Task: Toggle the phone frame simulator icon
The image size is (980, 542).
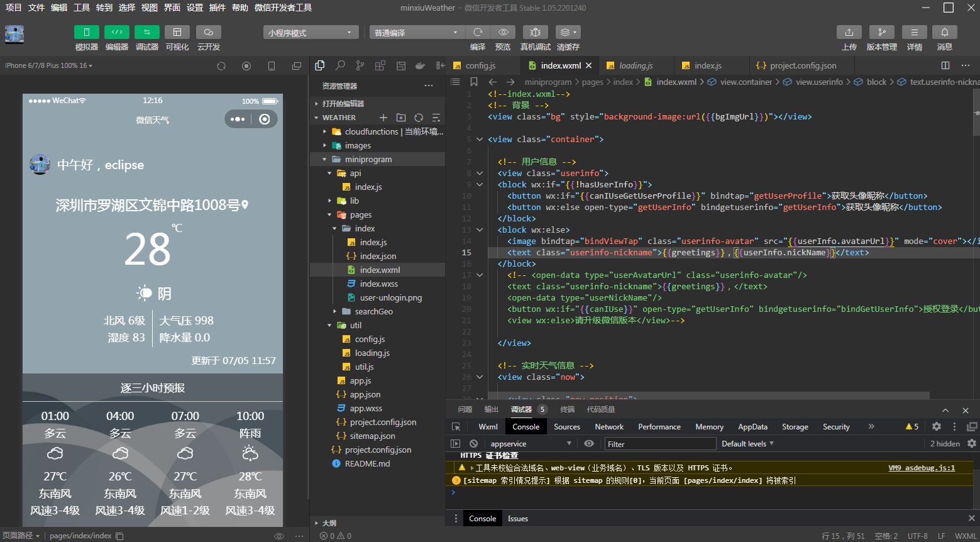Action: click(x=272, y=66)
